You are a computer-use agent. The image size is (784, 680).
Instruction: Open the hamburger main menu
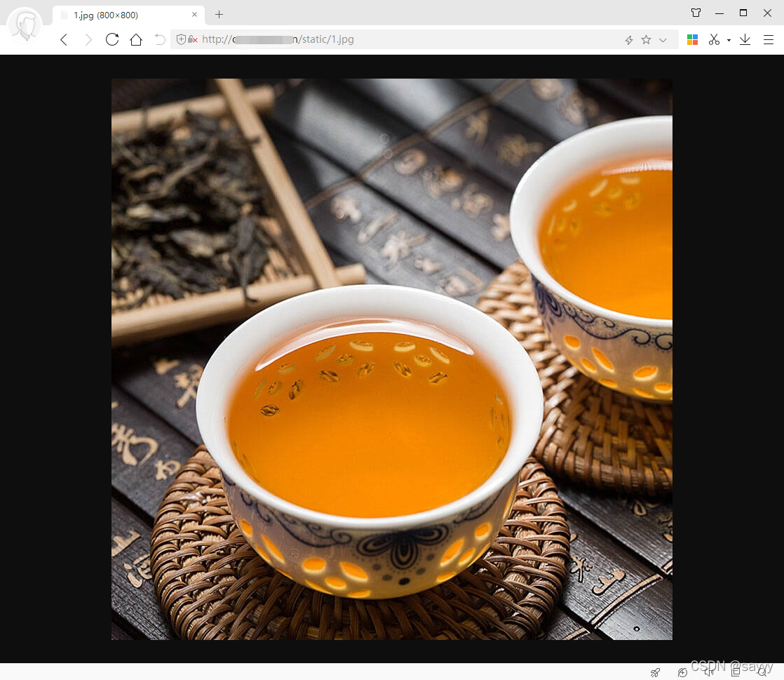(769, 39)
